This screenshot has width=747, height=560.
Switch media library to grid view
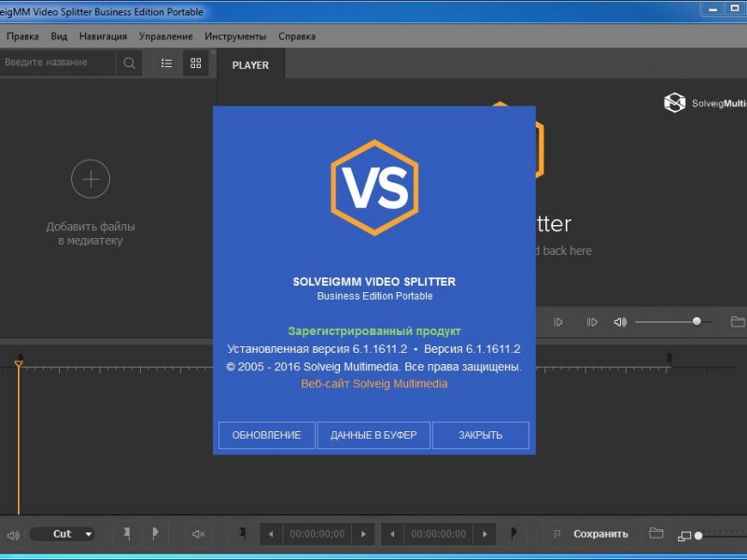196,63
